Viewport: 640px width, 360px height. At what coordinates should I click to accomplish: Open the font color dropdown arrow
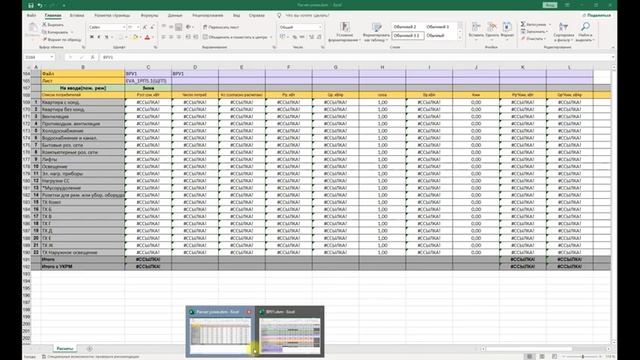click(153, 38)
